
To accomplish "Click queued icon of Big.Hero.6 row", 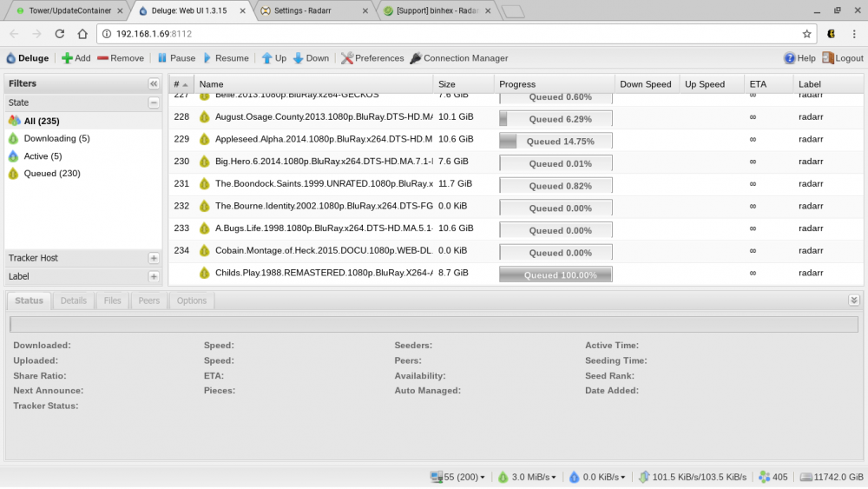I will (x=204, y=162).
